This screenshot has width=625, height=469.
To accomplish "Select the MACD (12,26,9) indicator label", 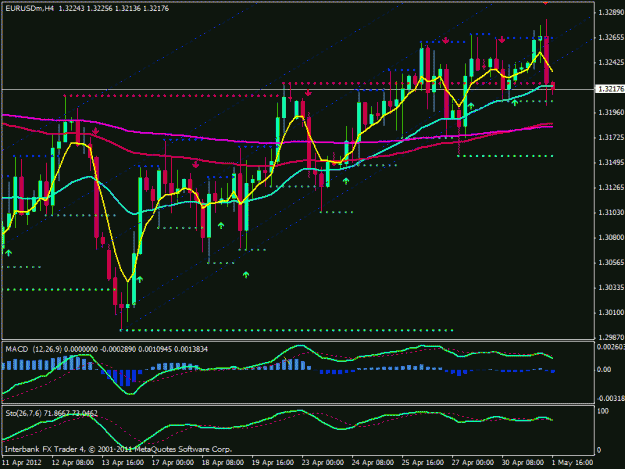I will tap(34, 349).
